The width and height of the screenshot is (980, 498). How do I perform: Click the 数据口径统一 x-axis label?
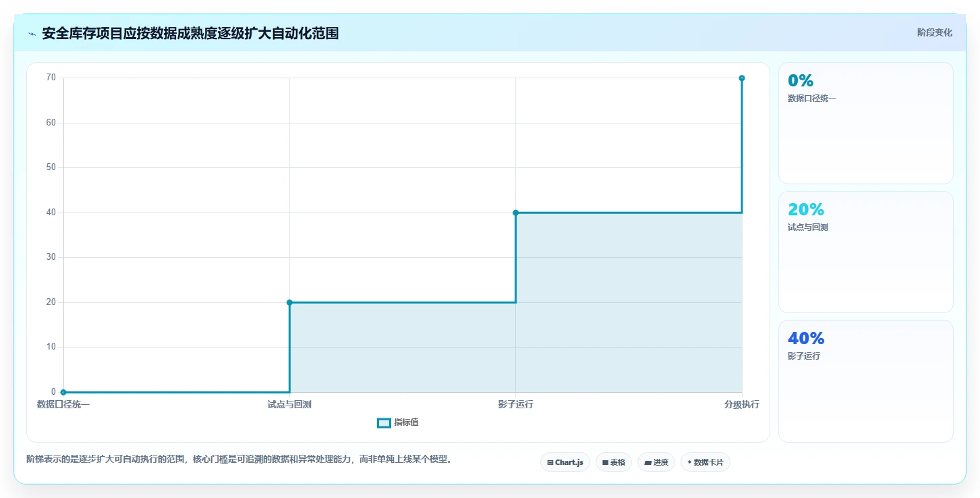coord(63,404)
